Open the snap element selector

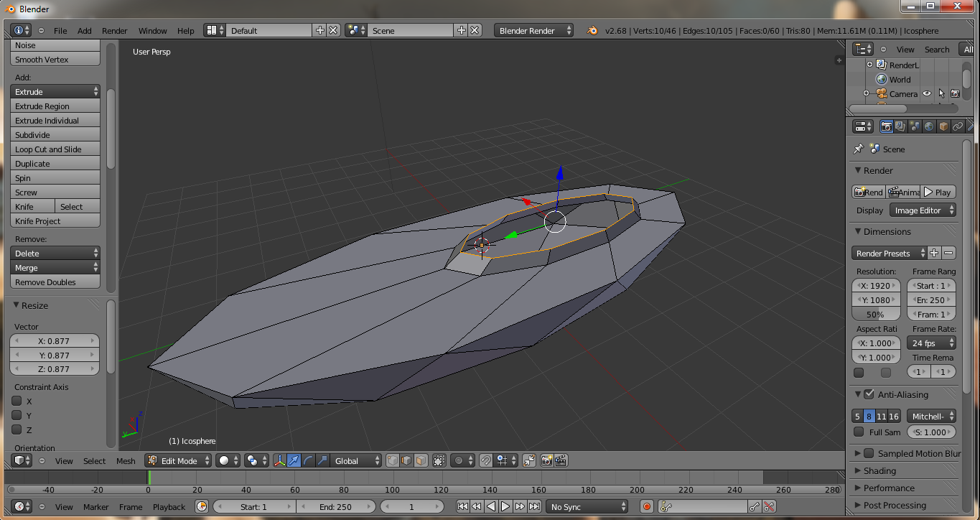click(506, 460)
